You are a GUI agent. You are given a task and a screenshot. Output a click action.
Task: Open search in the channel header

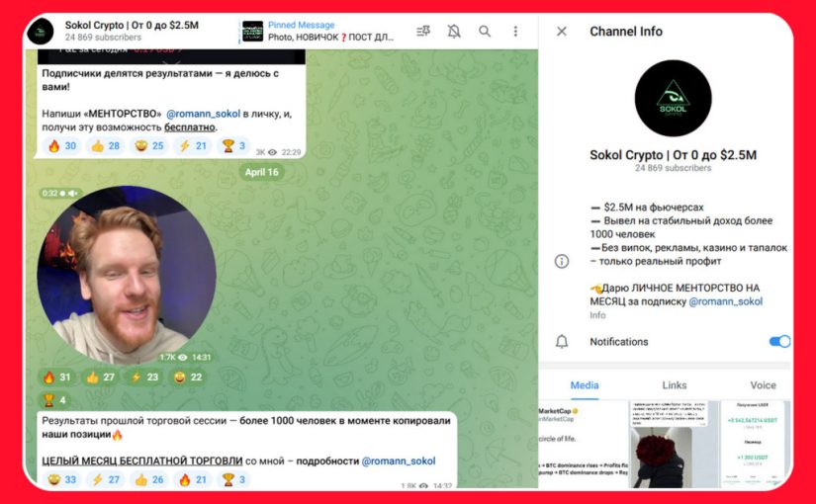485,31
